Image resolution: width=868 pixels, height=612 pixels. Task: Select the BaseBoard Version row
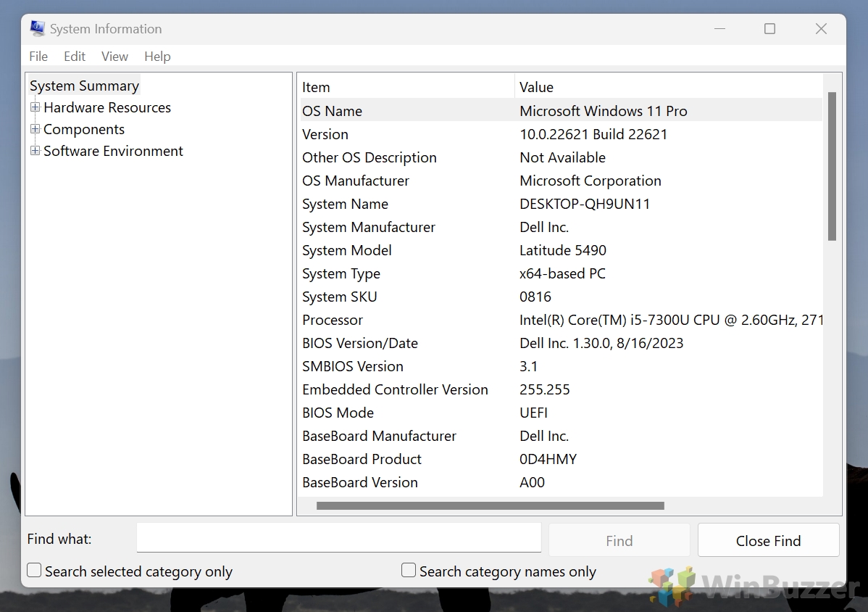point(562,482)
